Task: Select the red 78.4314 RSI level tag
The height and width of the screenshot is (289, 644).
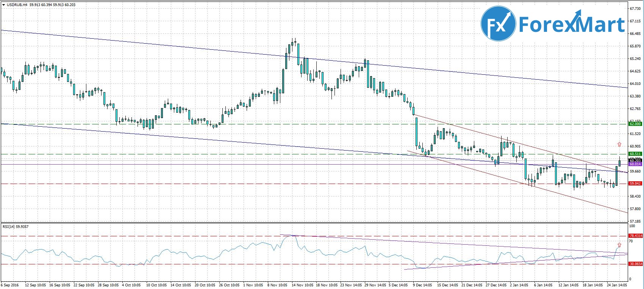Action: click(x=636, y=236)
